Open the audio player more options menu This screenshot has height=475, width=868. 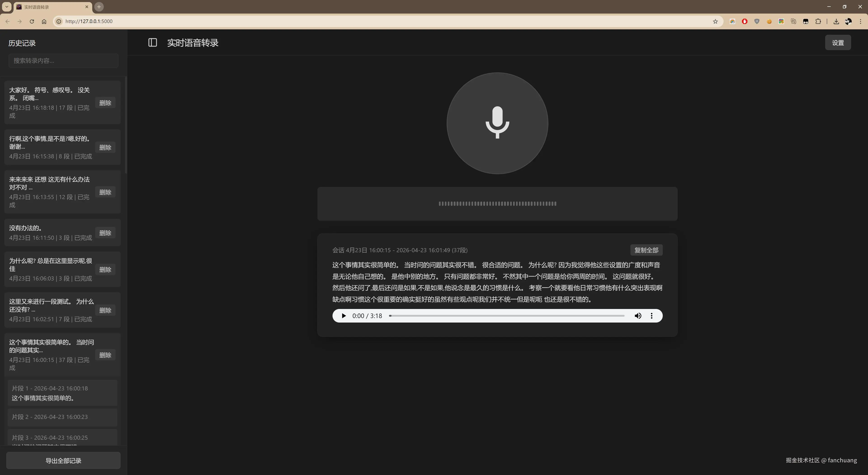tap(651, 316)
